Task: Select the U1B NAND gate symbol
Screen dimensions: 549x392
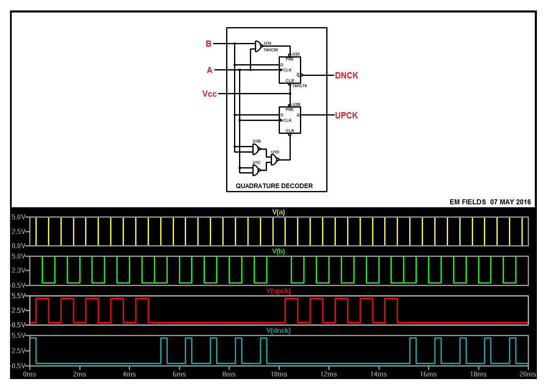Action: (x=257, y=149)
